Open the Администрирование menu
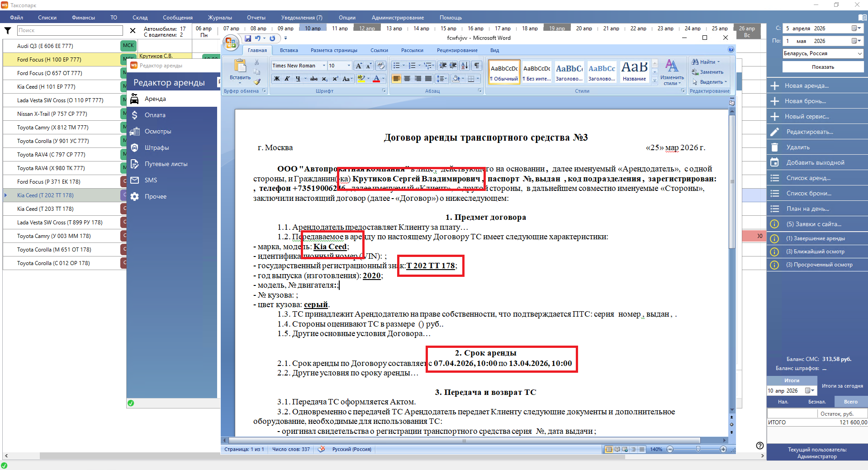This screenshot has width=868, height=470. coord(398,18)
